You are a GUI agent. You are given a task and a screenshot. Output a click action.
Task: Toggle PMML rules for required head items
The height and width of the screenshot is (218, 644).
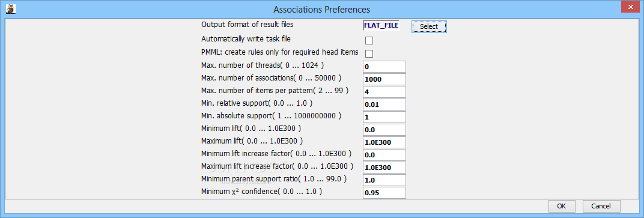[369, 53]
